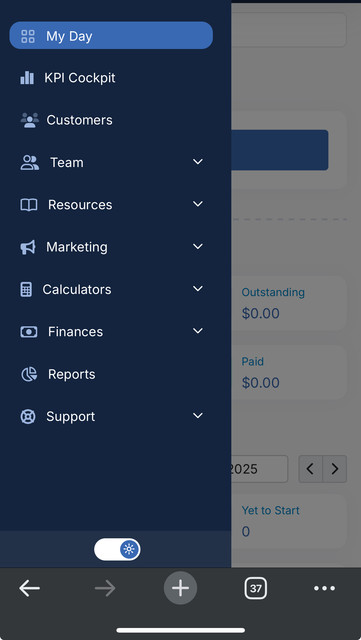Click the Reports pie chart icon
Viewport: 361px width, 640px height.
(x=29, y=374)
